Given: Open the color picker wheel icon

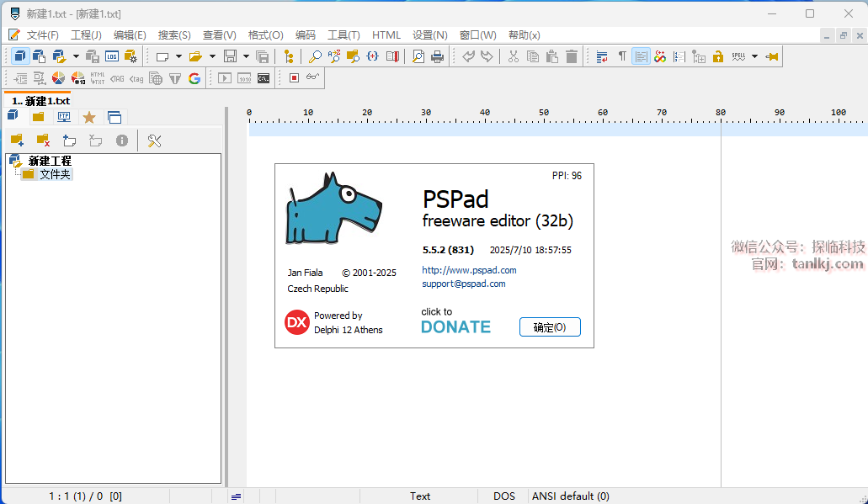Looking at the screenshot, I should click(58, 78).
